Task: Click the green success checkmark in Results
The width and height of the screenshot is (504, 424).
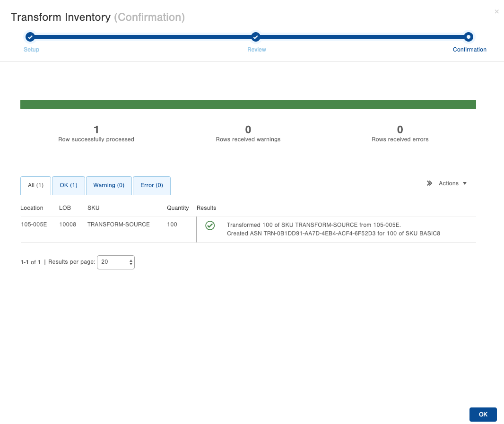Action: pyautogui.click(x=210, y=225)
